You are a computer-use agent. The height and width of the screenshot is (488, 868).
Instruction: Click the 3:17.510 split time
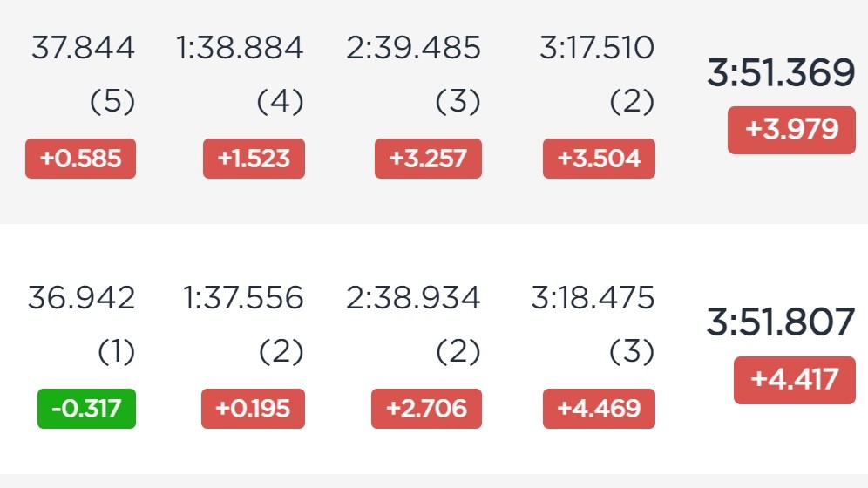597,48
